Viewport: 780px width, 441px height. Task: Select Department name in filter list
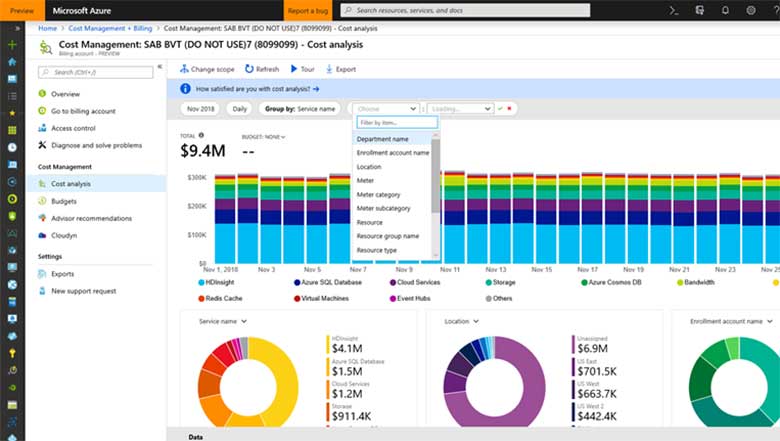[x=392, y=139]
